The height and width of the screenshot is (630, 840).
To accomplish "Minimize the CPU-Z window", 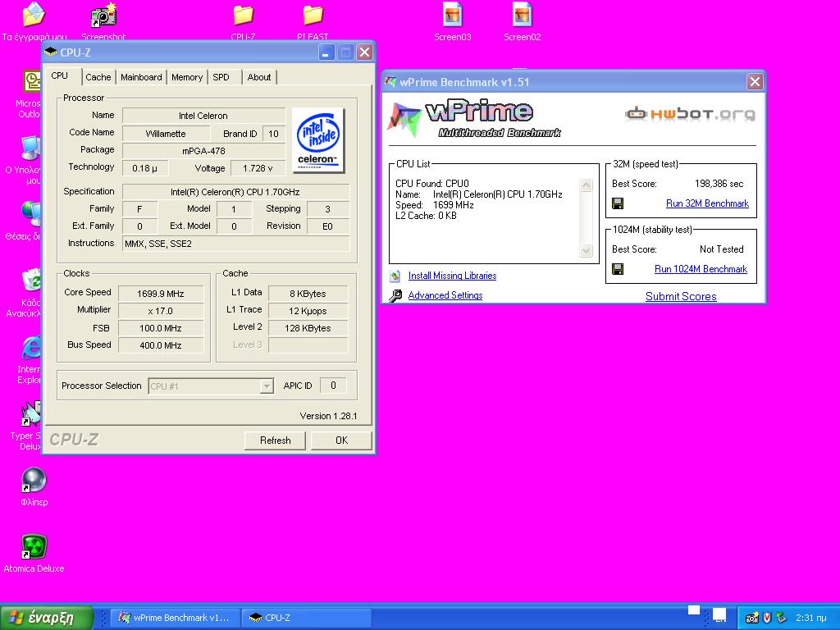I will click(326, 52).
